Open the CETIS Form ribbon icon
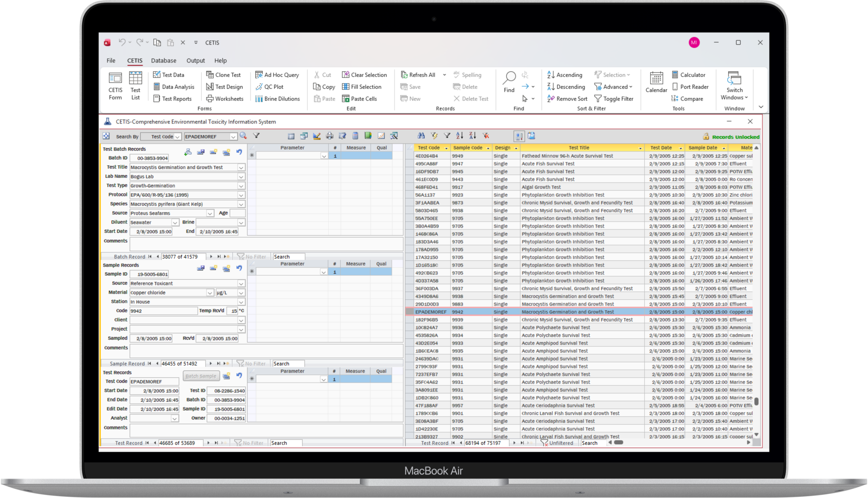 (115, 86)
